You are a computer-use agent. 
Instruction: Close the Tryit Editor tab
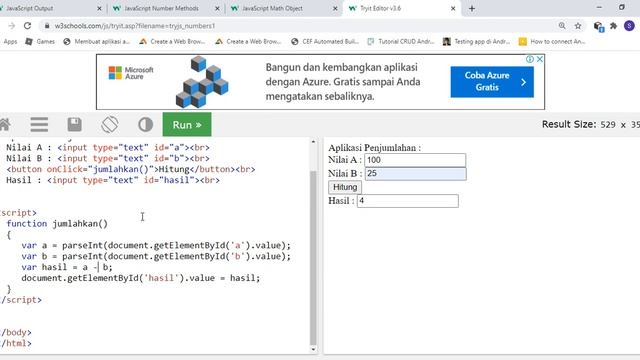453,8
